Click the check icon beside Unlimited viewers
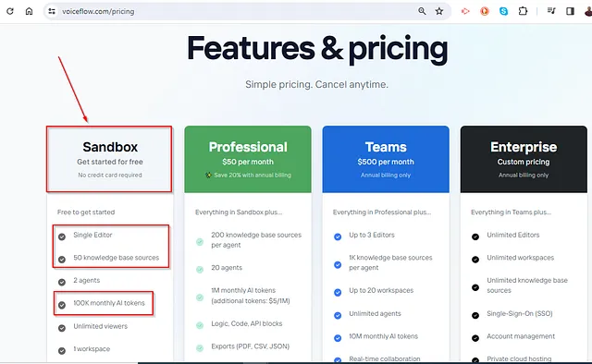The height and width of the screenshot is (364, 592). tap(62, 328)
